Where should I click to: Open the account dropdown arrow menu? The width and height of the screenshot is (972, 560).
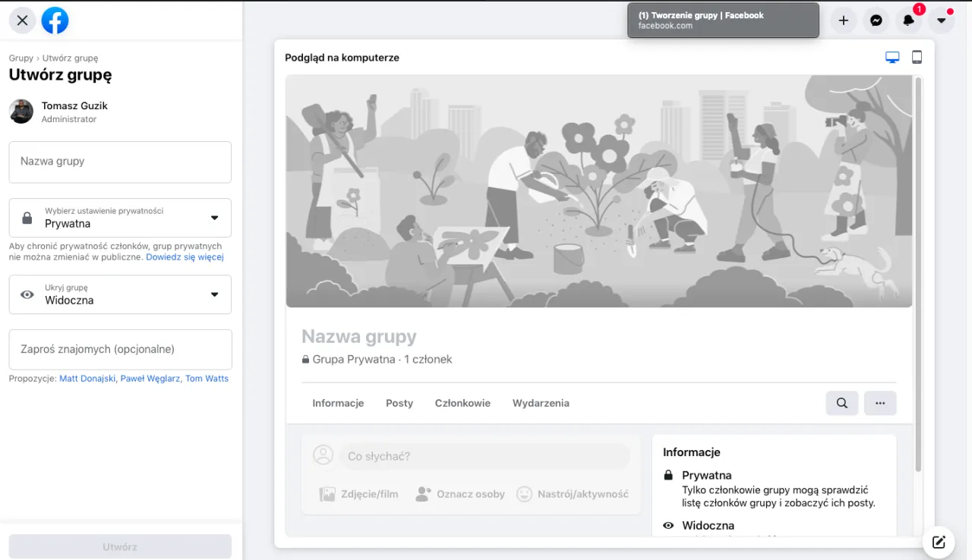[941, 20]
